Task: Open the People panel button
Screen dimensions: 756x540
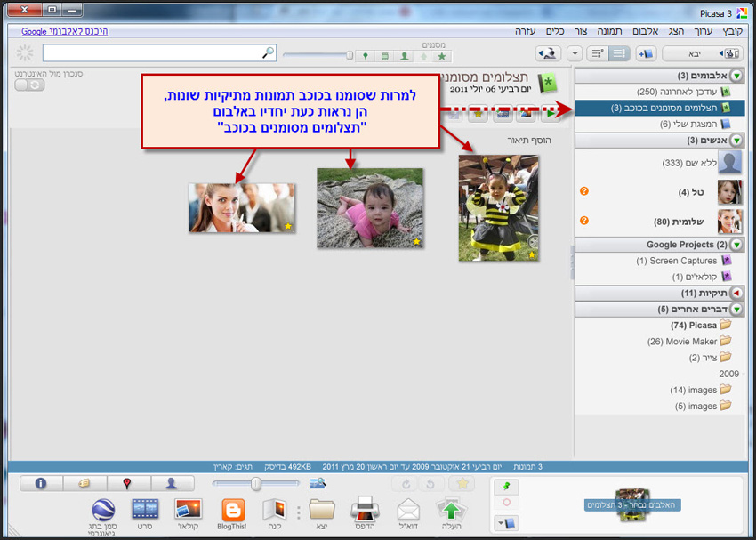Action: point(173,483)
